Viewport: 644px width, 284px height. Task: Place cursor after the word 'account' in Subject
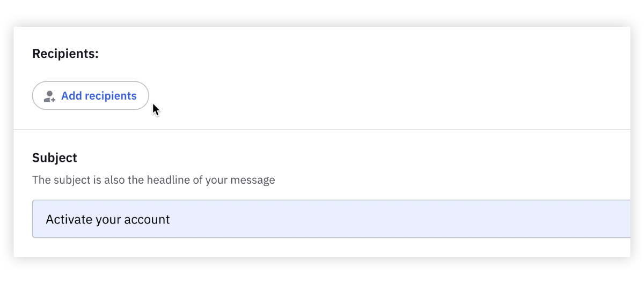(x=171, y=220)
